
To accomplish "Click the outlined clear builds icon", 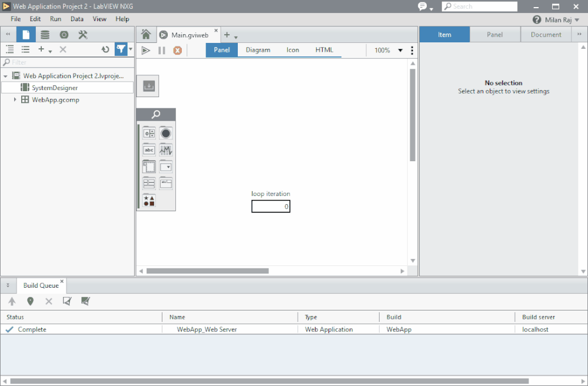I will [67, 301].
